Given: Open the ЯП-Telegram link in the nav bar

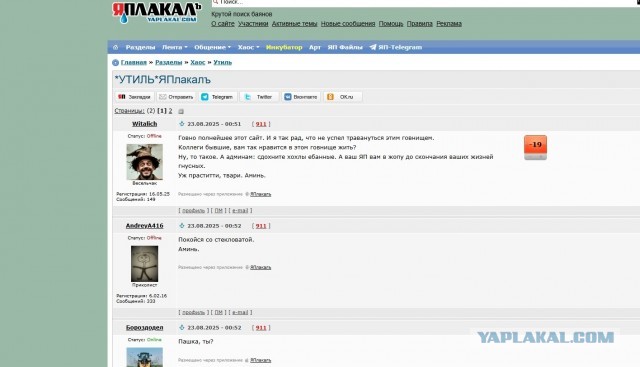Looking at the screenshot, I should click(396, 47).
